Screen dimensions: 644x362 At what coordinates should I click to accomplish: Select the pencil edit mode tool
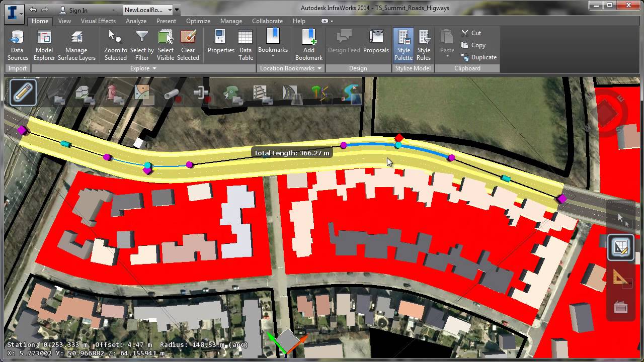[x=23, y=93]
